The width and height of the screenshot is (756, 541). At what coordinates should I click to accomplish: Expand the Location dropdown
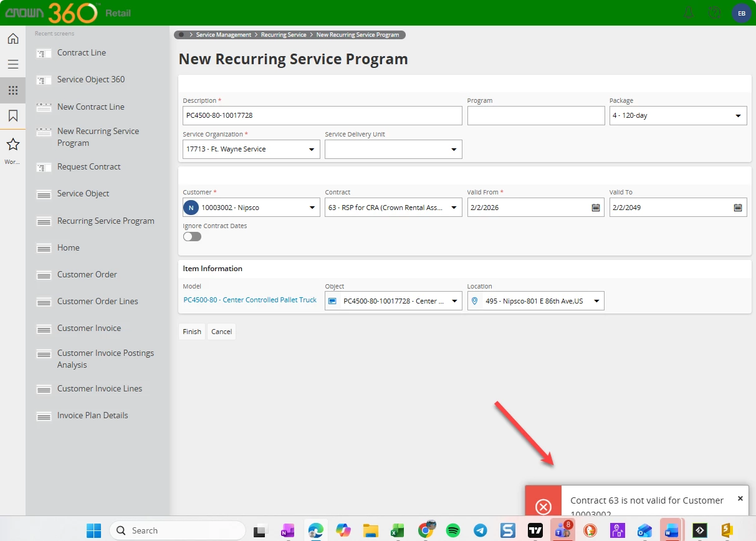(595, 302)
